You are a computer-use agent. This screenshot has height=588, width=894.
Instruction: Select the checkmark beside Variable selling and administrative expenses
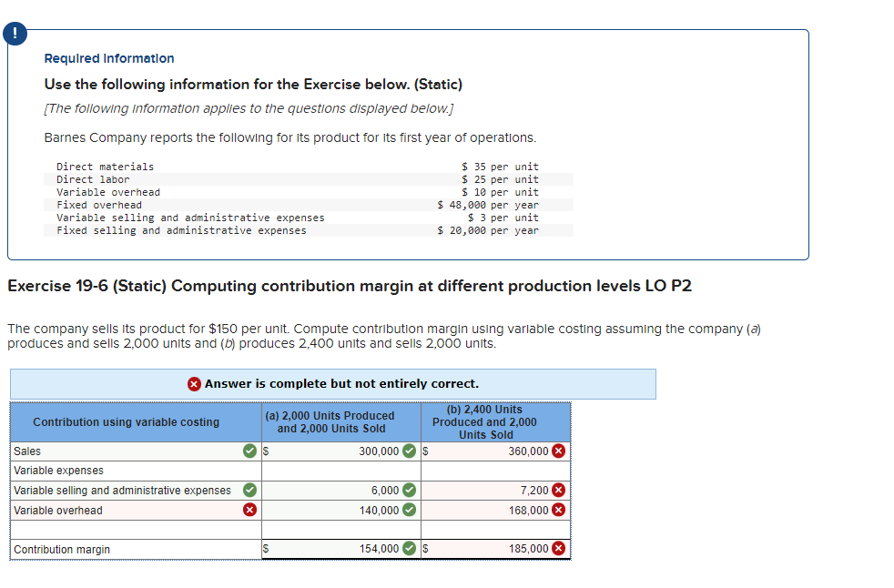pyautogui.click(x=248, y=490)
